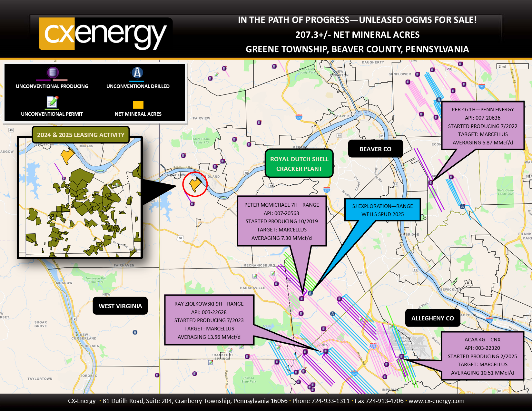Click the TORONTO town label
Viewport: 532px width, 411px height.
click(x=89, y=376)
